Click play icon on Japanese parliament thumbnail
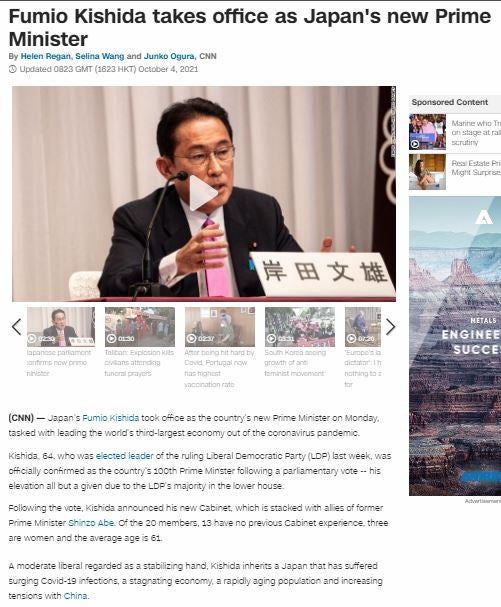The width and height of the screenshot is (501, 607). [33, 338]
